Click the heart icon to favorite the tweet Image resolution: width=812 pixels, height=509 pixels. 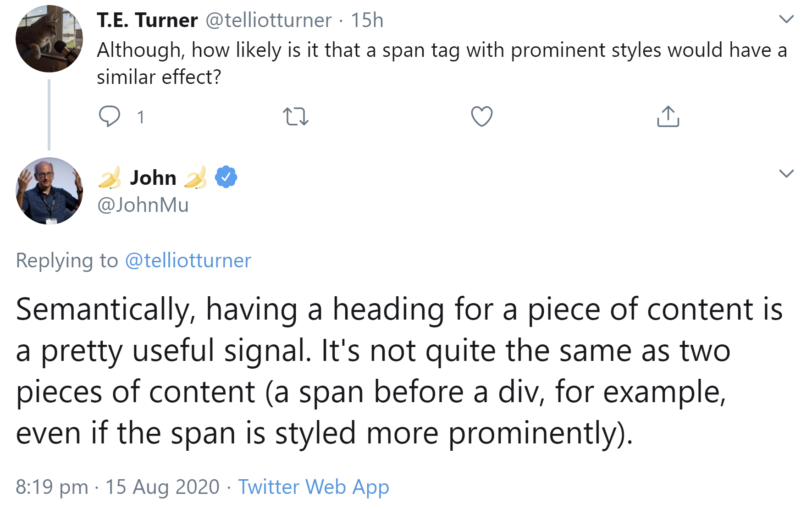coord(483,117)
